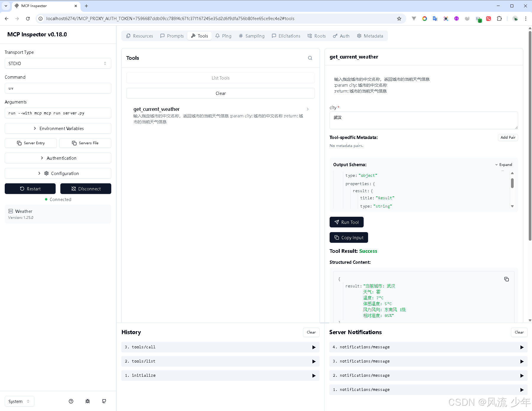
Task: Expand notification 4. notifications/message
Action: click(428, 347)
